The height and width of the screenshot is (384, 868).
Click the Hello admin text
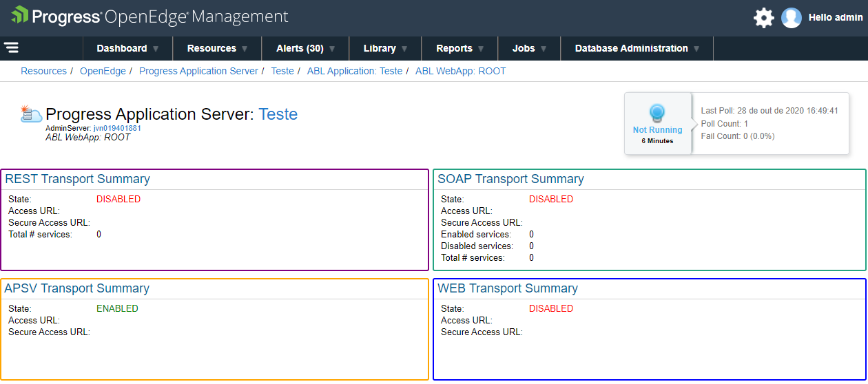836,18
